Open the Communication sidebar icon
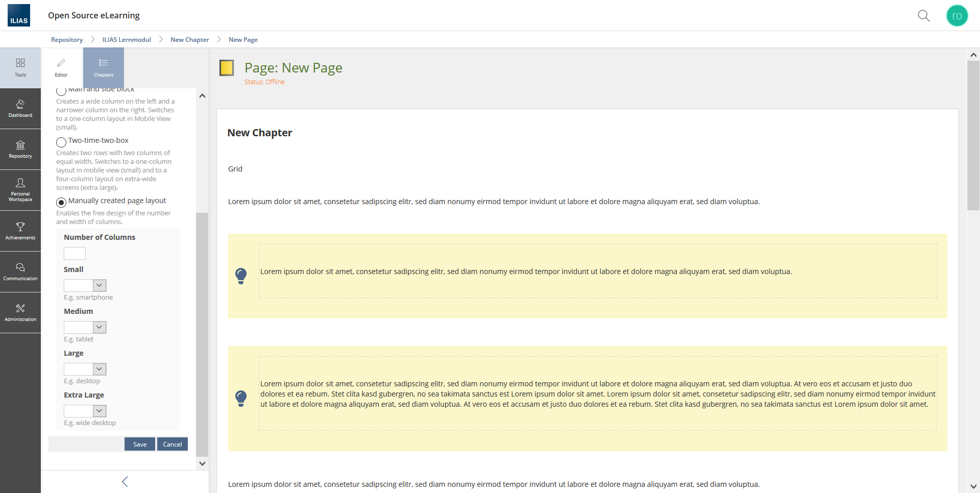Viewport: 980px width, 493px height. coord(20,272)
